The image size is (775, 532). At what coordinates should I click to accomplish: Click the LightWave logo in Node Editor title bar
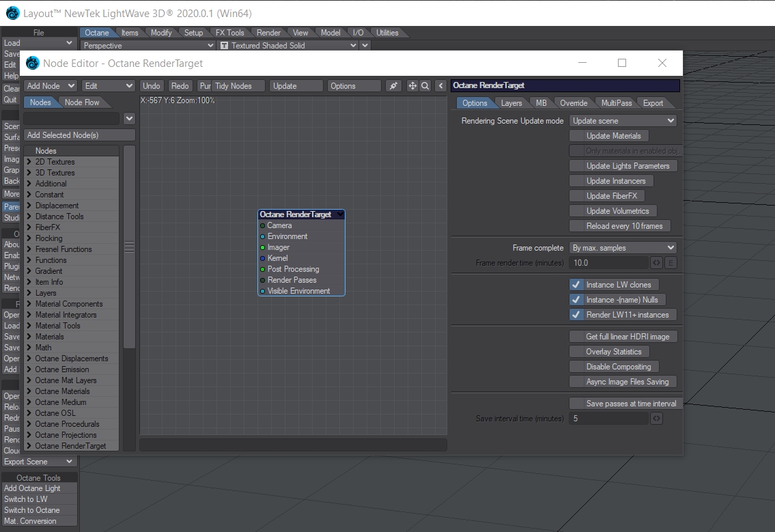(x=32, y=64)
